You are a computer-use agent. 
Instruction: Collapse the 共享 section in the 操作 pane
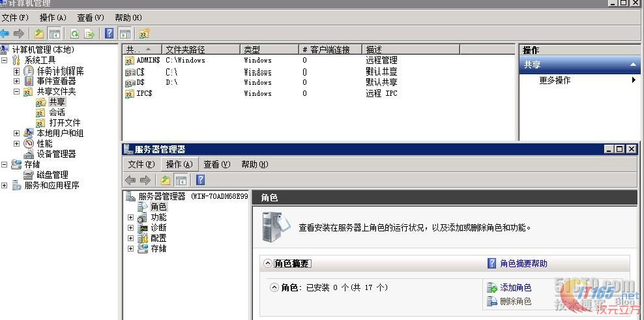coord(632,65)
